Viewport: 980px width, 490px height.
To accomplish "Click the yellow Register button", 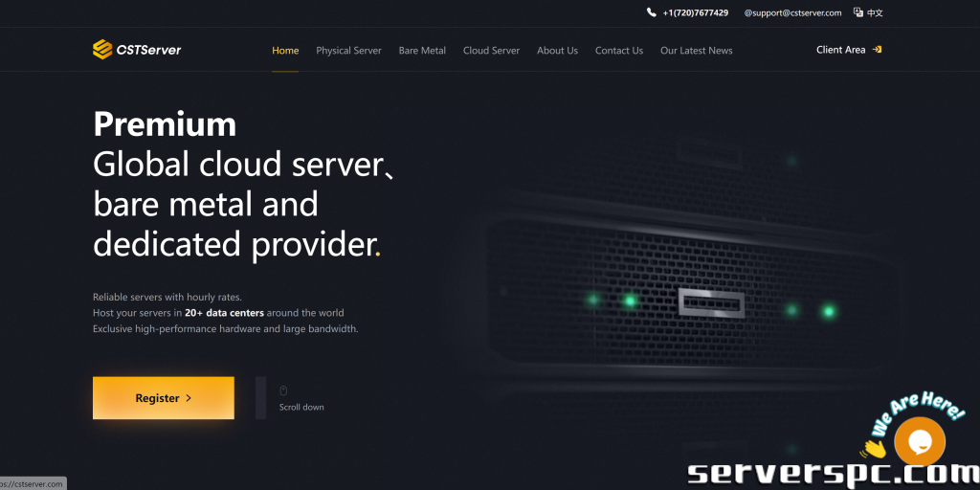I will tap(164, 398).
